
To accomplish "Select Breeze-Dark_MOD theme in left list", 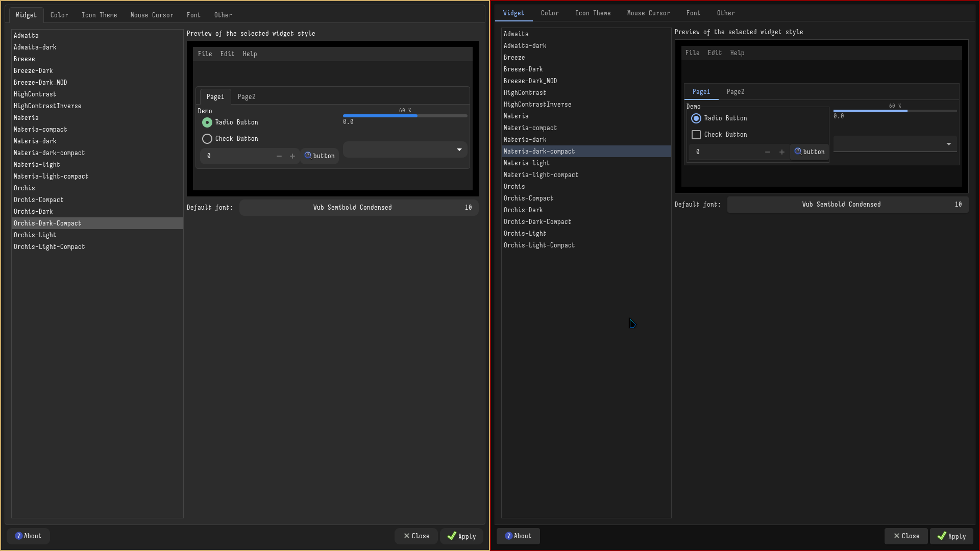I will [x=40, y=83].
